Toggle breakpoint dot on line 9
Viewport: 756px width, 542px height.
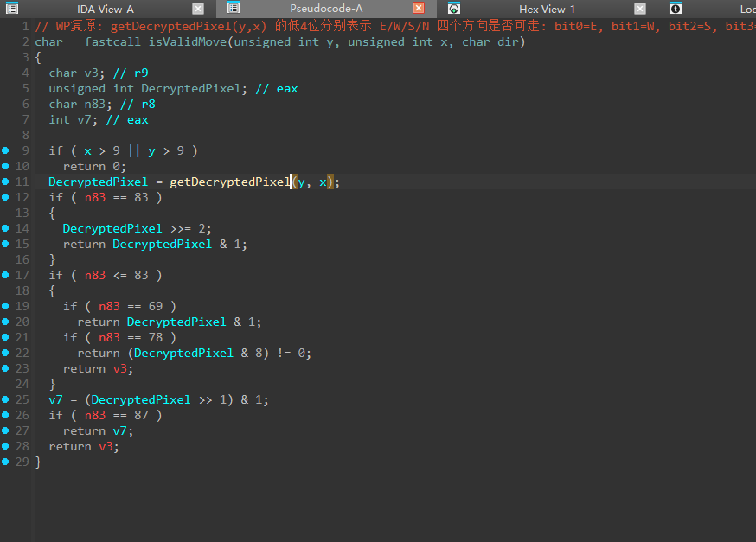coord(5,150)
